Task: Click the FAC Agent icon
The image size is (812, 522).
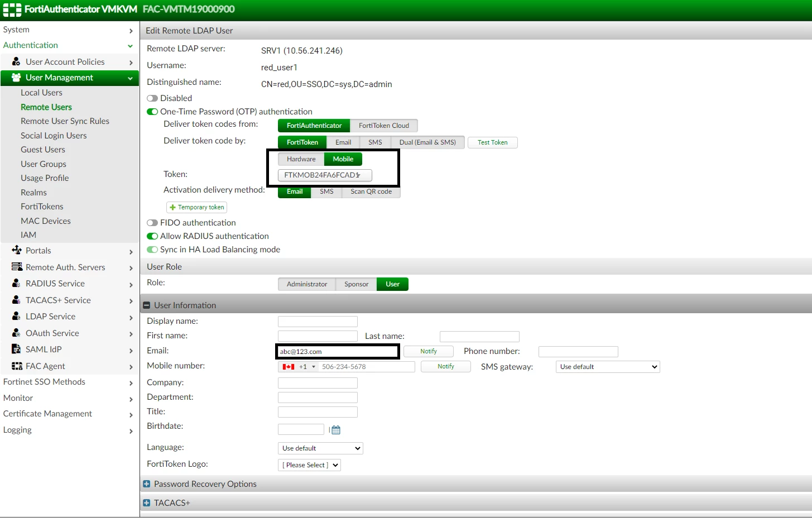Action: tap(17, 366)
